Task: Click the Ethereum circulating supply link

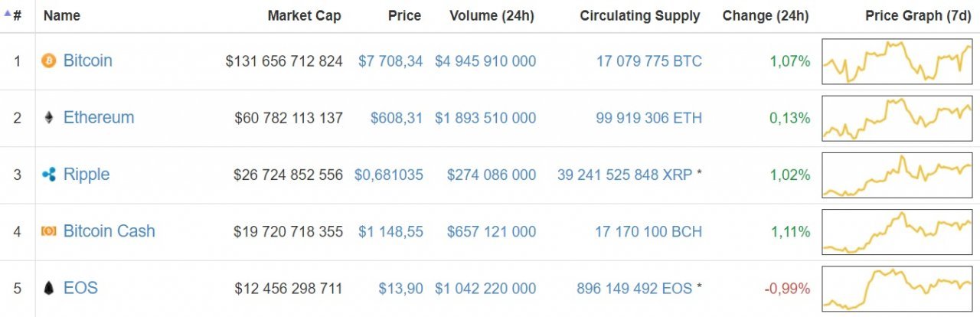Action: click(648, 118)
